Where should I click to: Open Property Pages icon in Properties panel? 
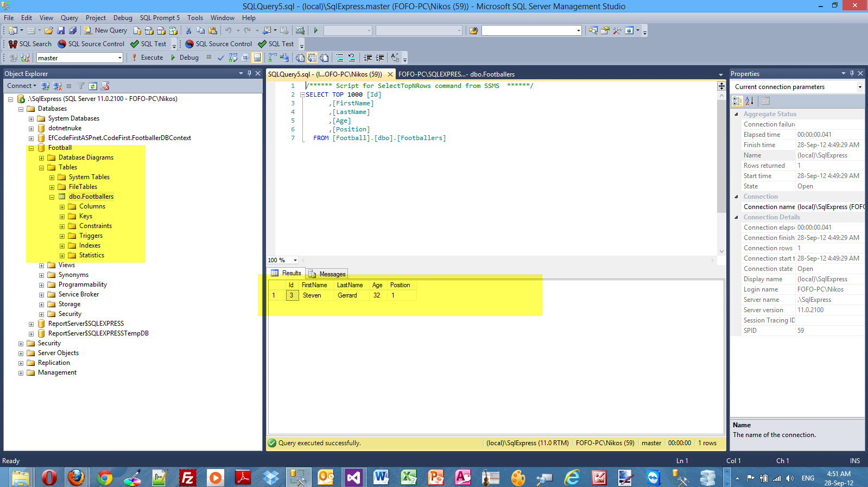click(765, 101)
